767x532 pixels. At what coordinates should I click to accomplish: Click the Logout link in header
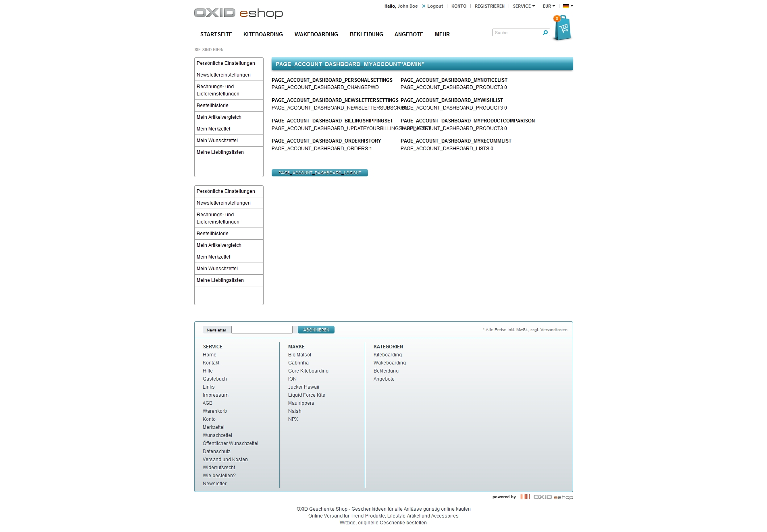pos(434,6)
